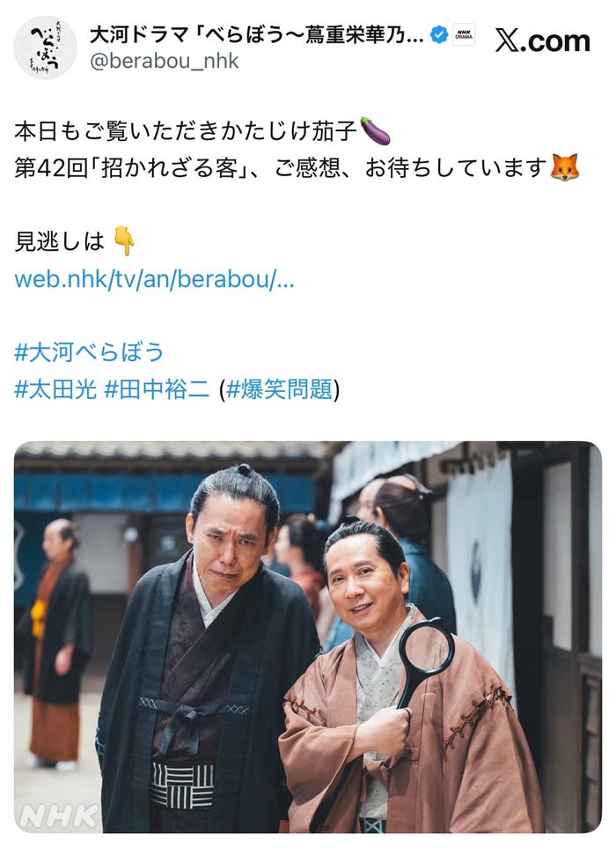Click the NHK Drama affiliation badge
The image size is (616, 856).
(464, 35)
